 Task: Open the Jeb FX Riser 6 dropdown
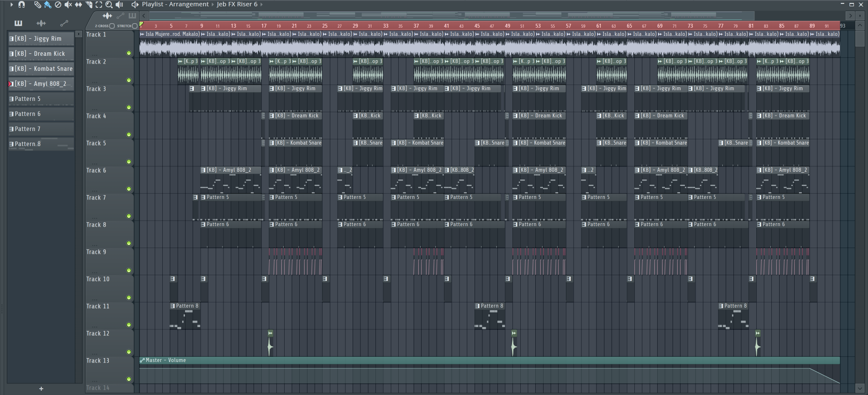[x=237, y=4]
